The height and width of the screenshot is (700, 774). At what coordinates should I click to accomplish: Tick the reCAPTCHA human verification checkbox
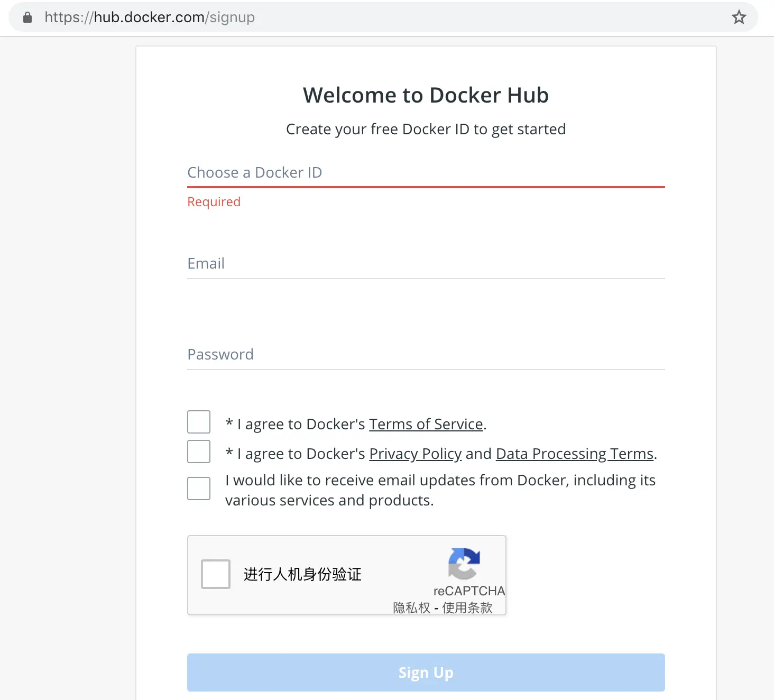(216, 574)
